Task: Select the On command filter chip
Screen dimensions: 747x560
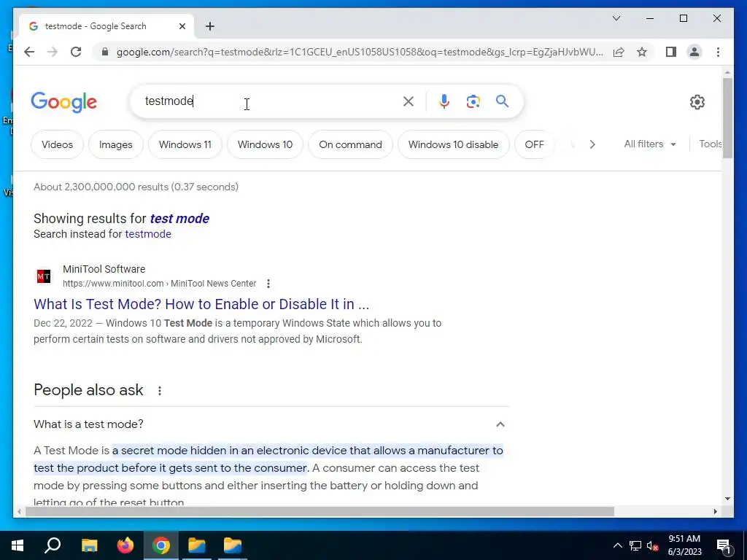Action: (x=351, y=144)
